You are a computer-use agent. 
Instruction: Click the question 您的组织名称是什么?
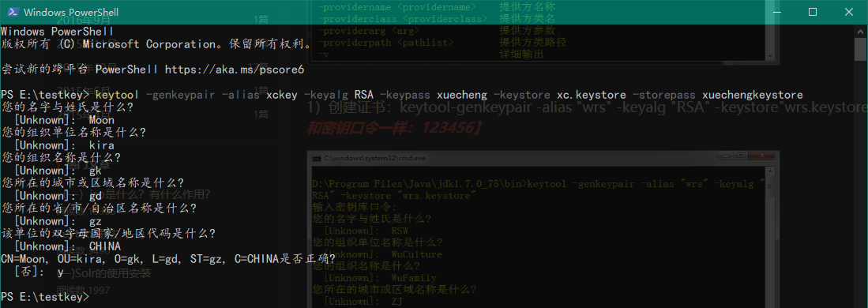[x=61, y=158]
